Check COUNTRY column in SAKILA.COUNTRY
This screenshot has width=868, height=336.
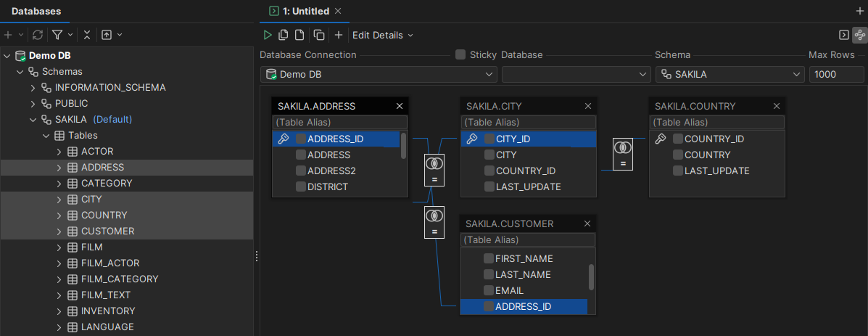point(678,155)
